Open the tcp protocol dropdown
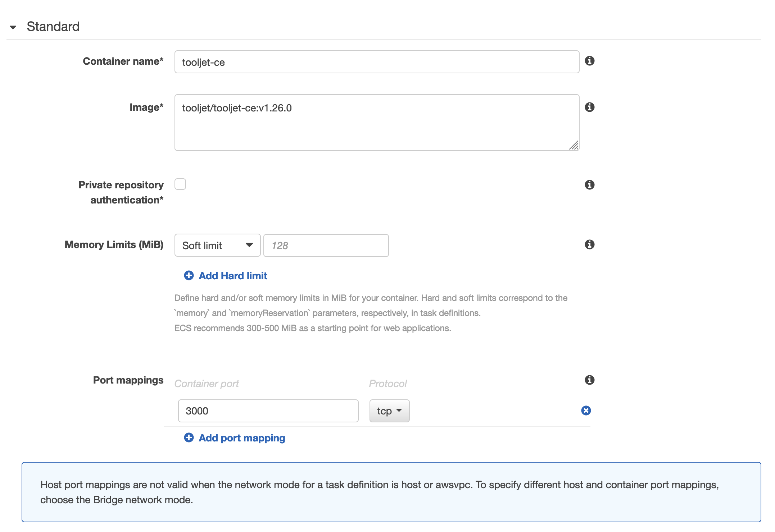 389,411
